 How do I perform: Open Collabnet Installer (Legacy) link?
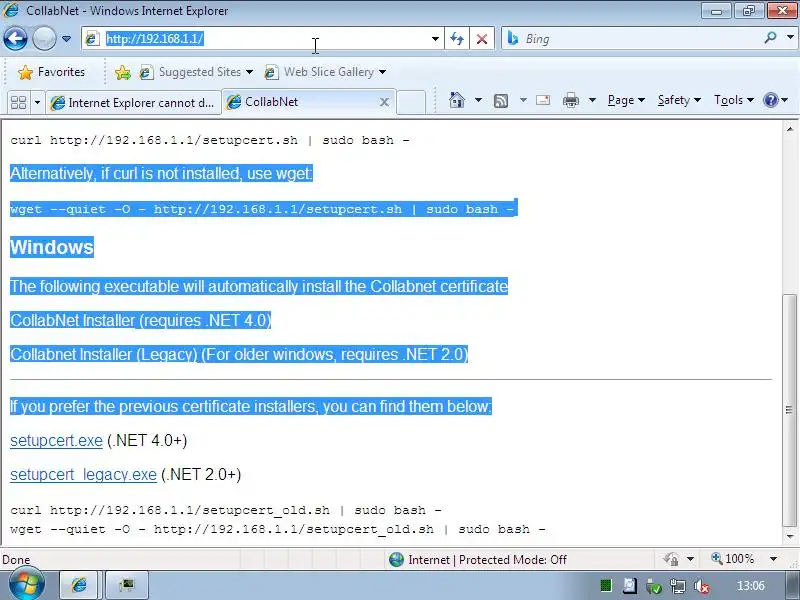[x=104, y=355]
